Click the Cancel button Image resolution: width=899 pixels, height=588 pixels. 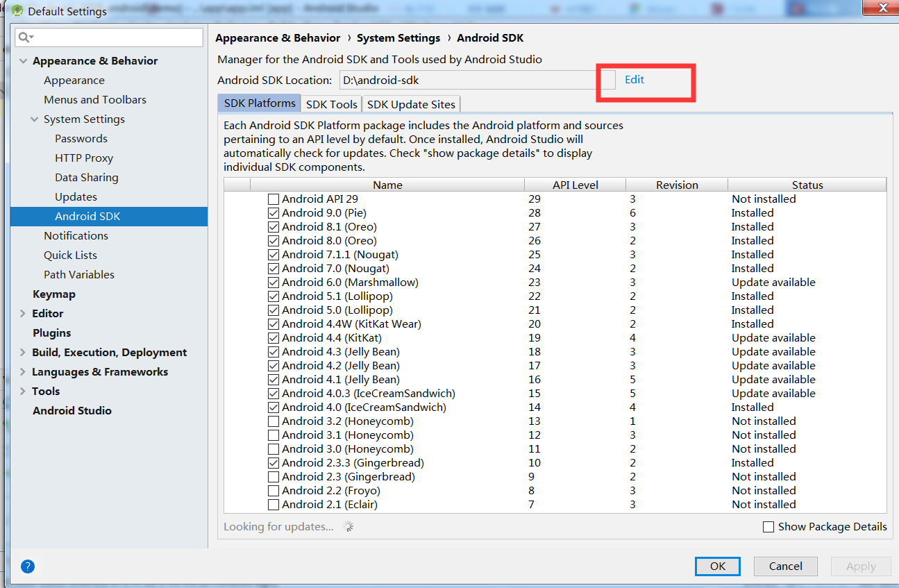point(786,566)
